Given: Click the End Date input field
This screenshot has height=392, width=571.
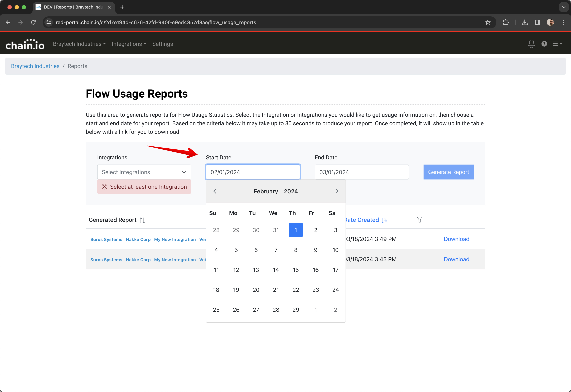Looking at the screenshot, I should point(361,172).
